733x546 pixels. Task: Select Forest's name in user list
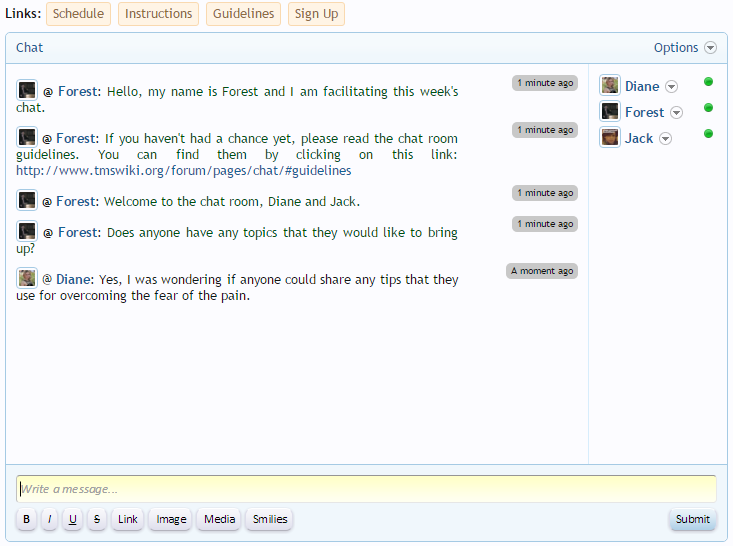coord(645,113)
